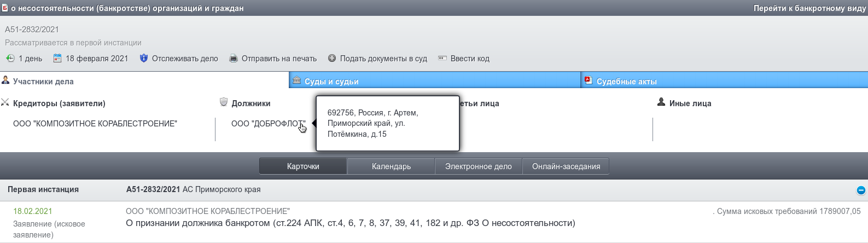Image resolution: width=868 pixels, height=243 pixels.
Task: Collapse the Первая инстанция section with minus button
Action: [861, 190]
